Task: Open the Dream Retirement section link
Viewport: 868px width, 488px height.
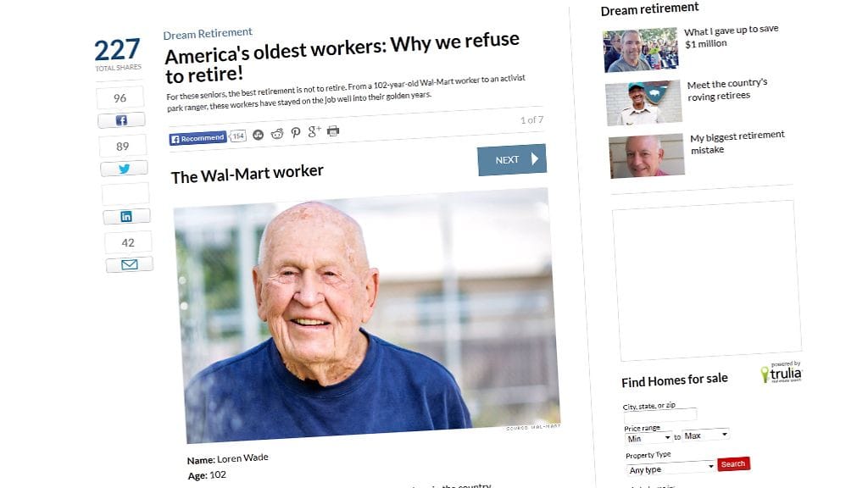Action: pos(208,34)
